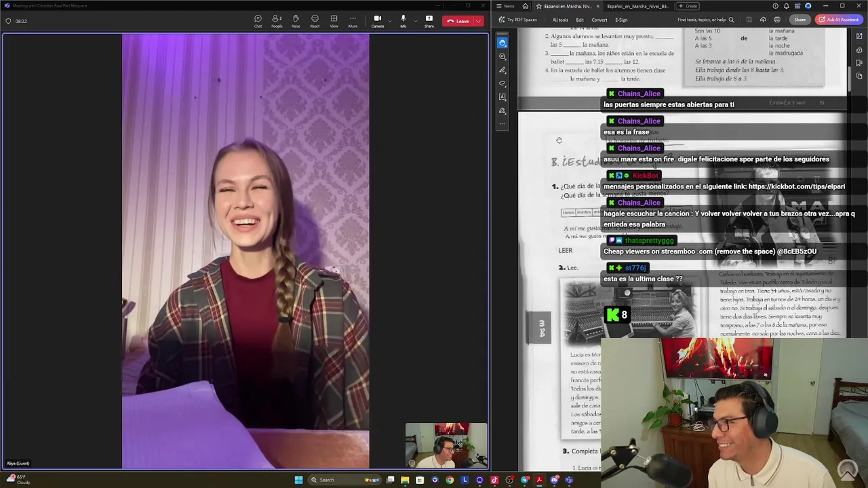Open File Explorer from the taskbar
The width and height of the screenshot is (868, 488).
click(x=405, y=480)
